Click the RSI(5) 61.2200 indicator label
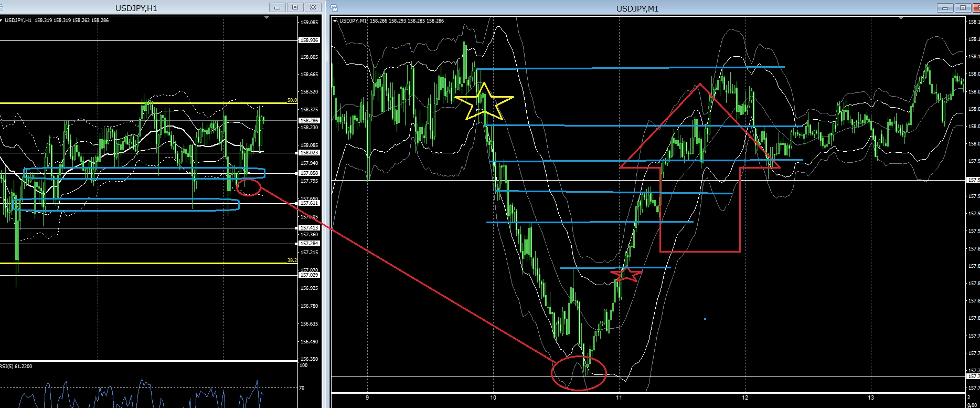Screen dimensions: 980x408 (x=16, y=367)
